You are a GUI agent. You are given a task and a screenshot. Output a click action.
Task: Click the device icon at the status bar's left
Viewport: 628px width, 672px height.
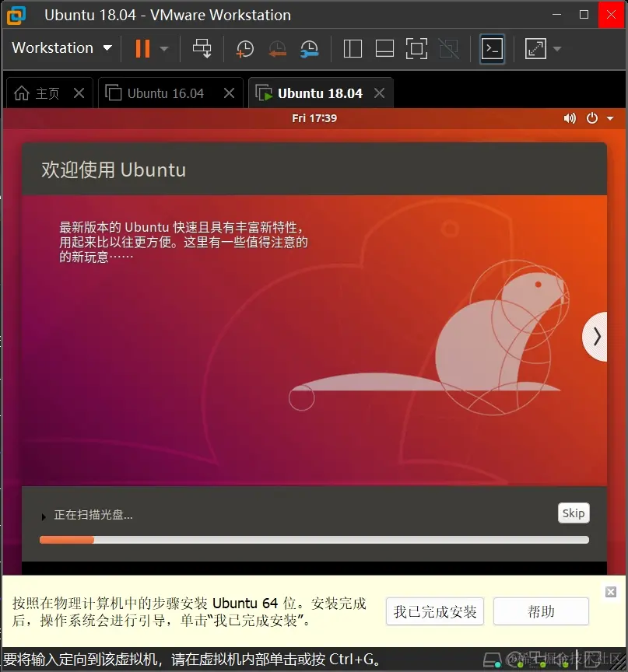pos(492,660)
